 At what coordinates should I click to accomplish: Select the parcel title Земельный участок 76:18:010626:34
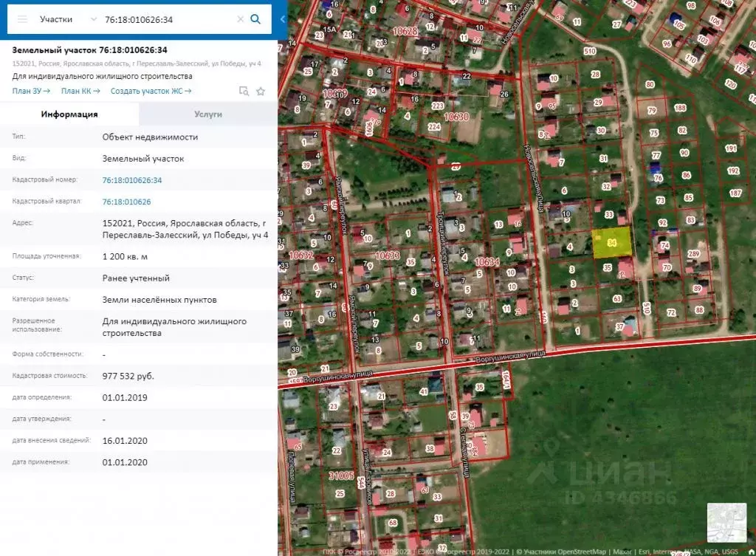89,49
